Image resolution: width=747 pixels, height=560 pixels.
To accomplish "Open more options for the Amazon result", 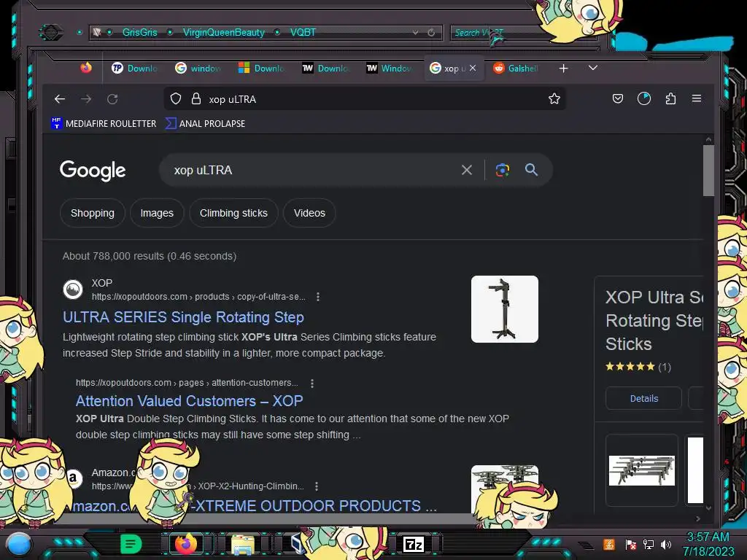I will pyautogui.click(x=317, y=486).
